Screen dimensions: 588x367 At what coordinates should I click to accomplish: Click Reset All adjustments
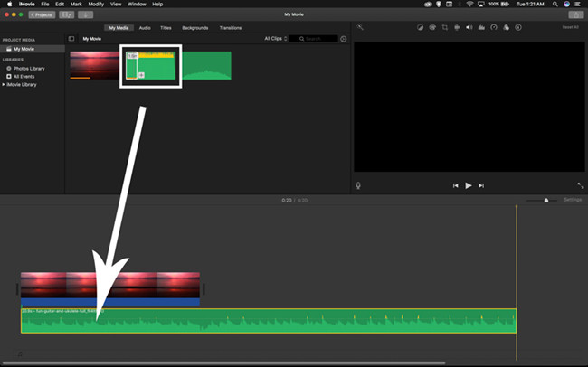click(x=571, y=27)
